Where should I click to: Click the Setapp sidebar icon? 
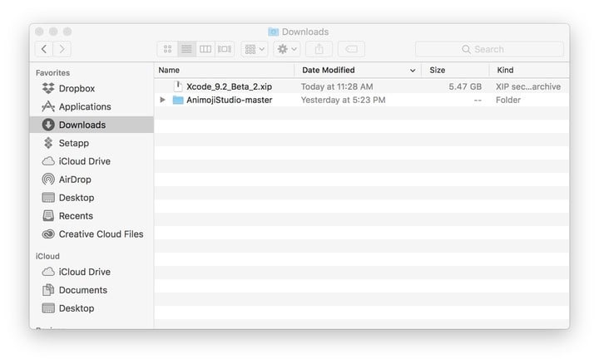48,143
